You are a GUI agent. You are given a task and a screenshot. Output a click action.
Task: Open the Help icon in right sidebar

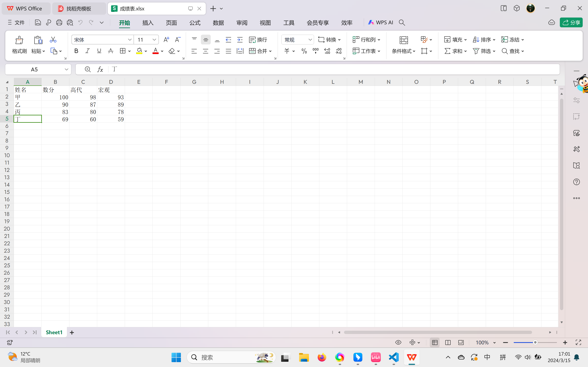(576, 182)
